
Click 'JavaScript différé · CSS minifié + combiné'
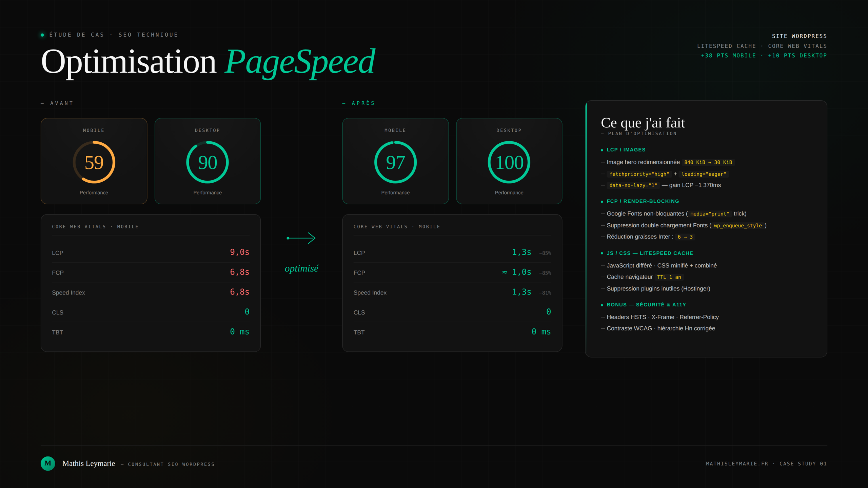662,266
